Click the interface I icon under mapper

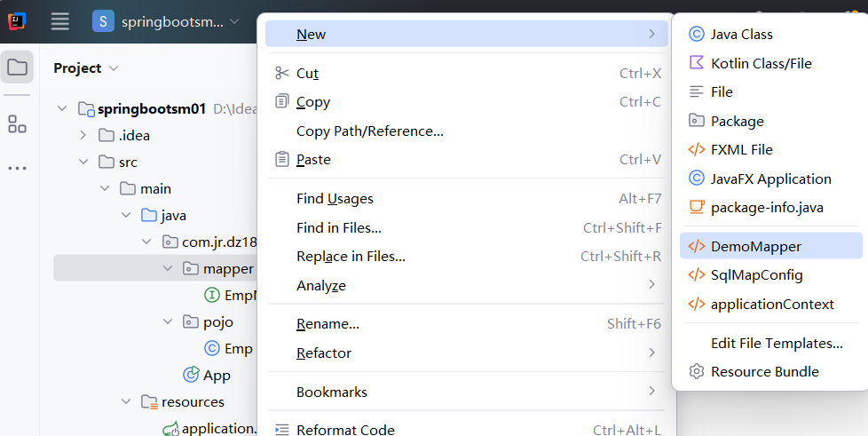pyautogui.click(x=212, y=296)
